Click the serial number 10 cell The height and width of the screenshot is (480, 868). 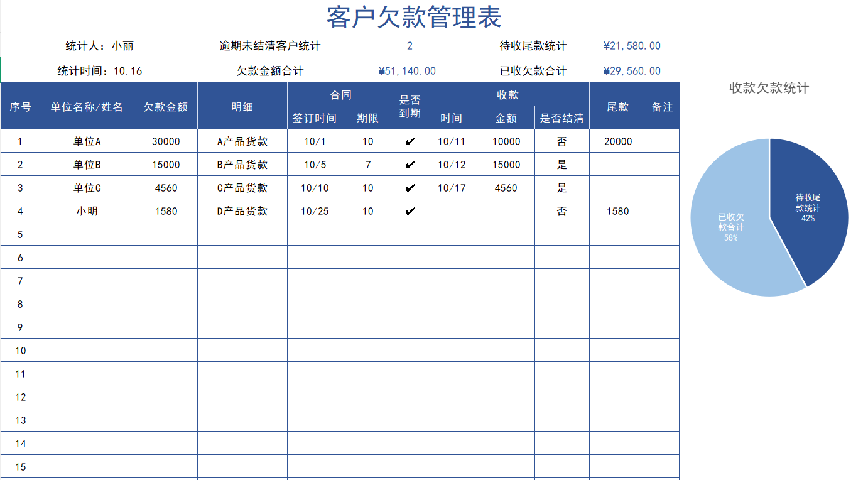tap(20, 351)
